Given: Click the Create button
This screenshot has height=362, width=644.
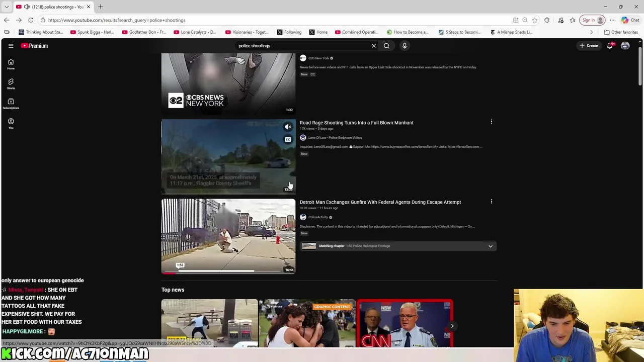Looking at the screenshot, I should point(589,46).
